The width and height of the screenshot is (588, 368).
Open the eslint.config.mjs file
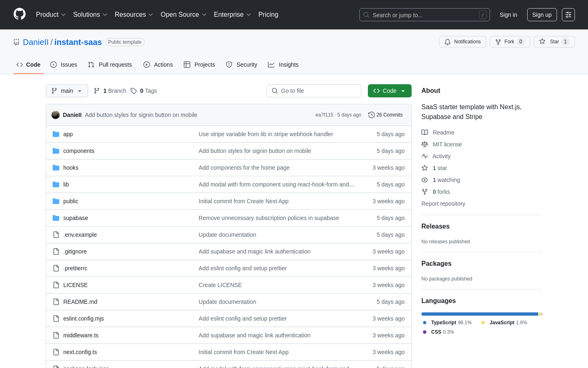(84, 319)
